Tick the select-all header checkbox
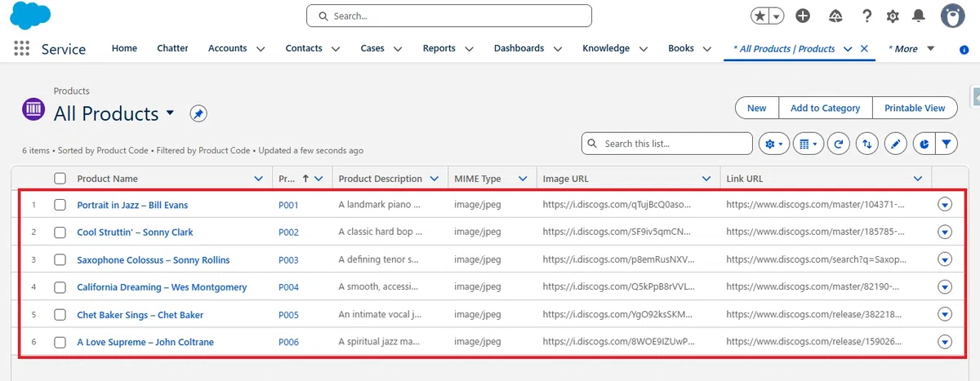 (x=60, y=179)
